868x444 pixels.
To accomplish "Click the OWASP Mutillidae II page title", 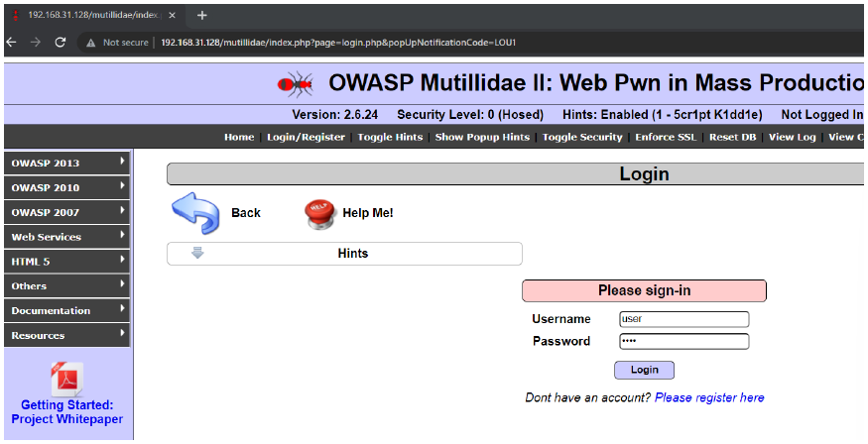I will [x=596, y=83].
